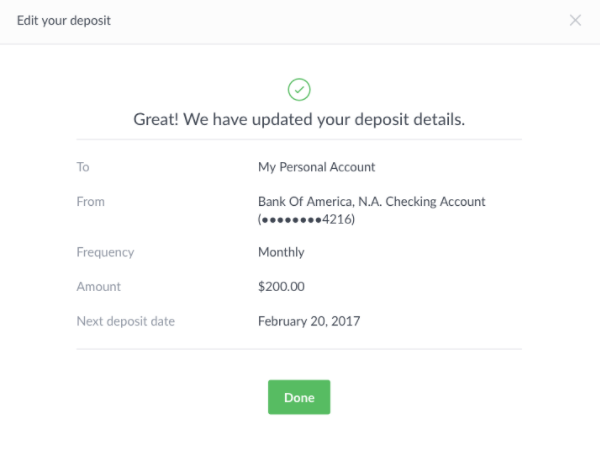Screen dimensions: 600x454
Task: Click the 'To' field label
Action: point(83,167)
